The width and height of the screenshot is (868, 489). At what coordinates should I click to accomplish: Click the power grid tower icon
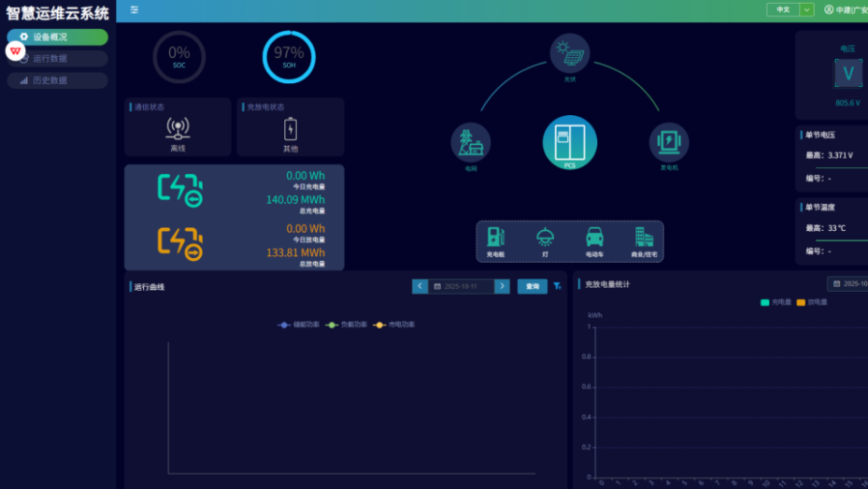[470, 143]
